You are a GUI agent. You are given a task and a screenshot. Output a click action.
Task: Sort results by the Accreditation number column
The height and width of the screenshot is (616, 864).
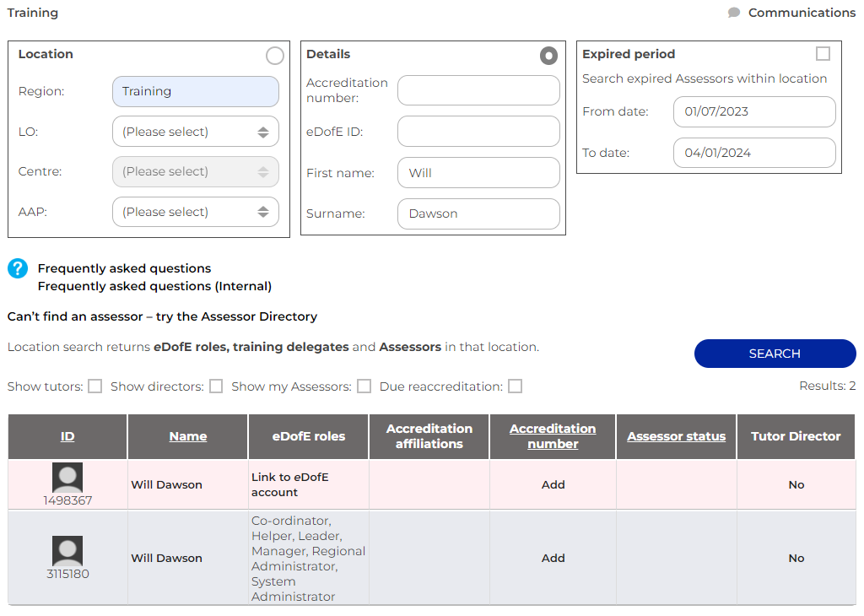click(x=552, y=436)
